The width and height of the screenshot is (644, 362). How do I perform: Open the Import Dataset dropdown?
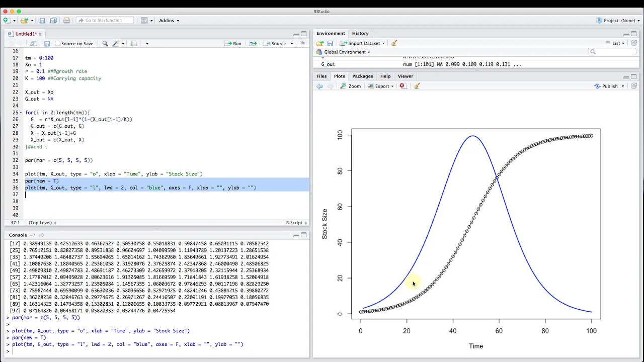(x=362, y=44)
